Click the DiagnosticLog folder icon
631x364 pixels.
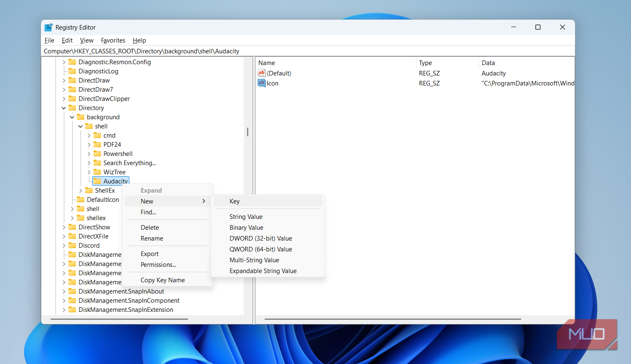coord(72,71)
